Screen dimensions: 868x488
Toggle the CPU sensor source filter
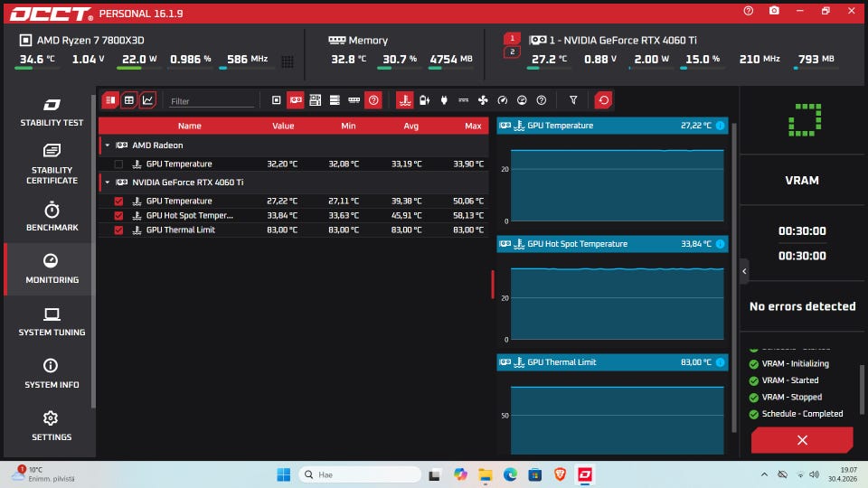click(x=277, y=100)
